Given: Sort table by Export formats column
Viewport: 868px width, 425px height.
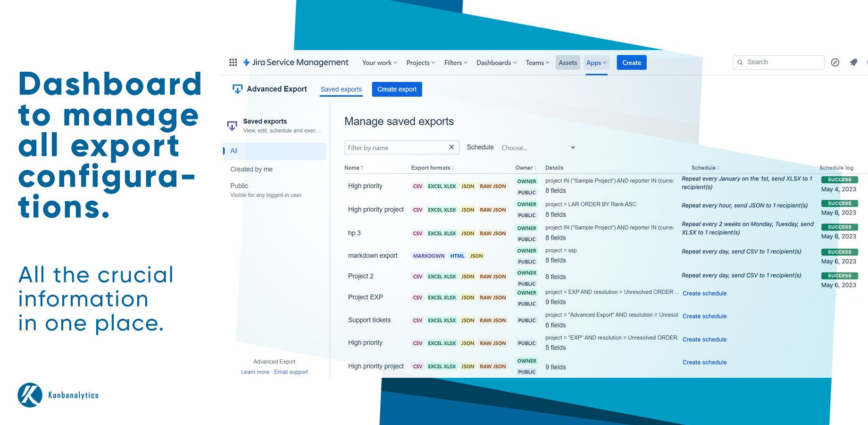Looking at the screenshot, I should pos(433,168).
